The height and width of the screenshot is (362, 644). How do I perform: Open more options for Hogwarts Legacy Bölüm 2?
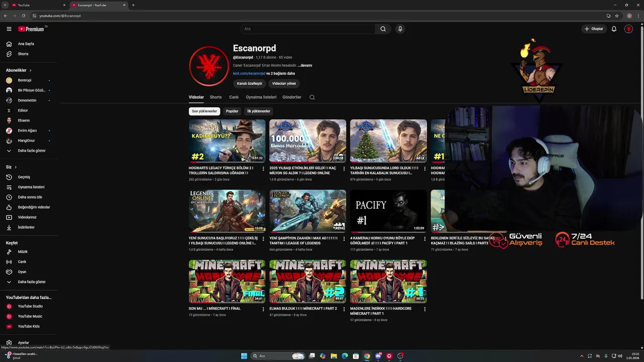(x=263, y=168)
